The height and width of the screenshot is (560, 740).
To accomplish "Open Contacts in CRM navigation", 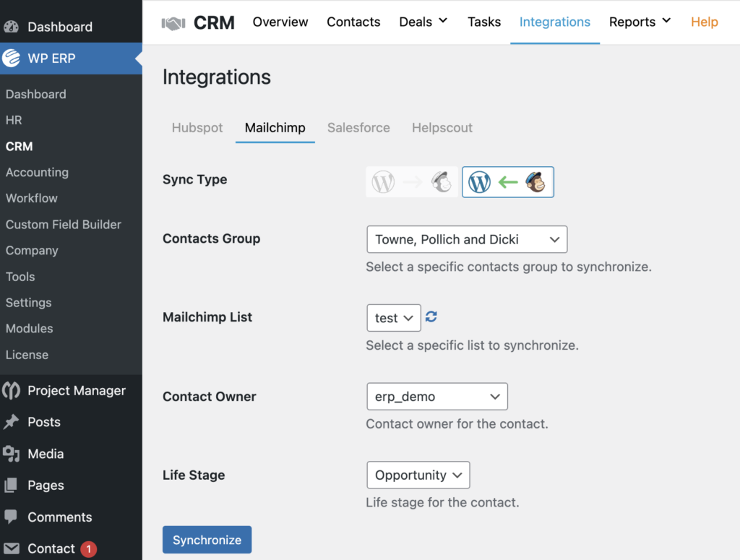I will pyautogui.click(x=353, y=22).
